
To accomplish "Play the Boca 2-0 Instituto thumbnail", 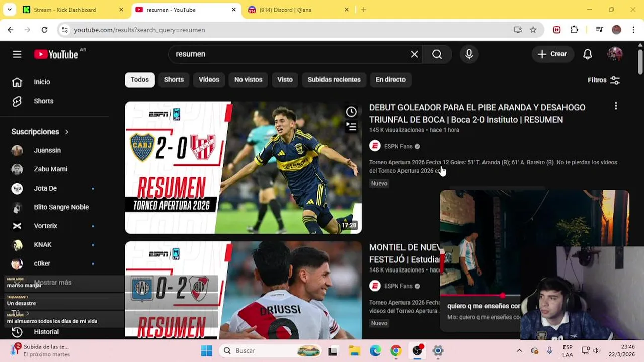I will 243,167.
